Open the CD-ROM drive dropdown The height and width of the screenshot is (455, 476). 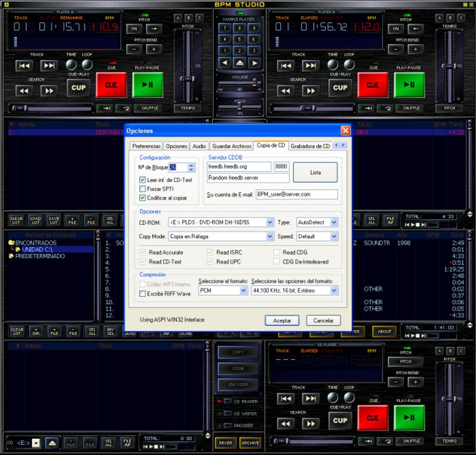[x=270, y=222]
